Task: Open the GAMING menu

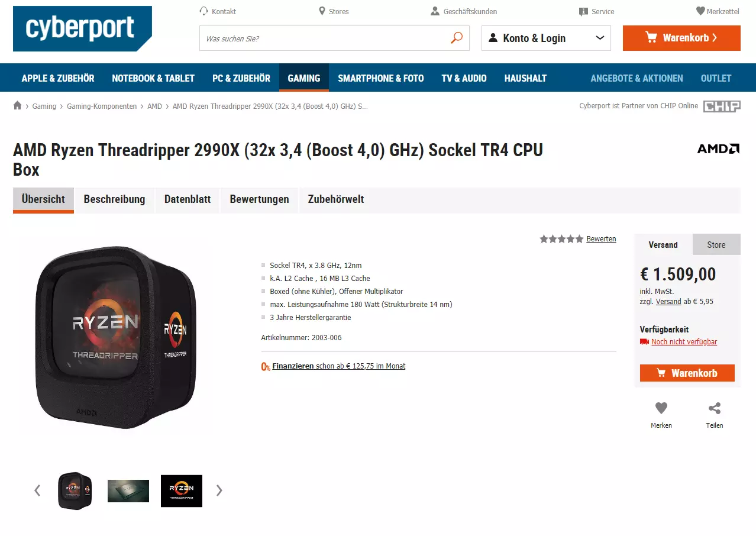Action: (304, 78)
